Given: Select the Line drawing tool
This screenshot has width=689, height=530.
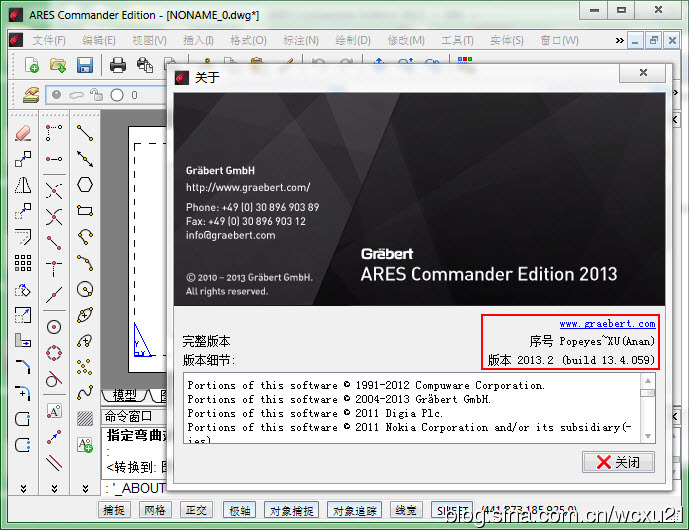Looking at the screenshot, I should tap(85, 133).
